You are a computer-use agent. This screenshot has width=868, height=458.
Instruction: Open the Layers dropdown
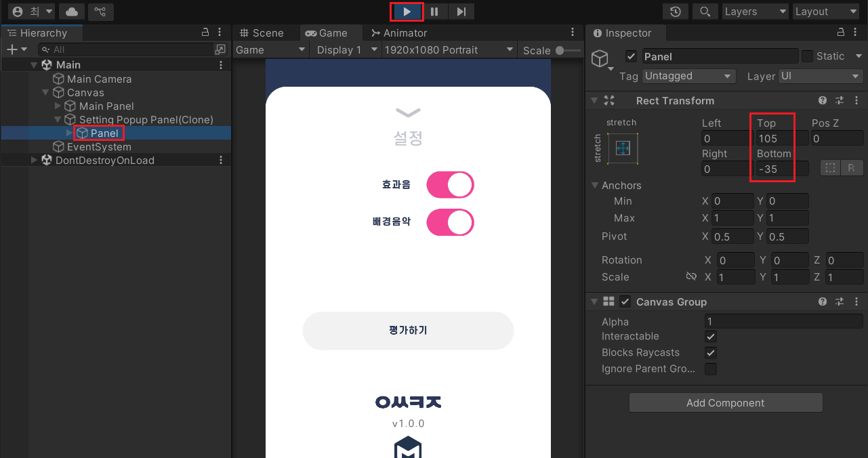(755, 12)
